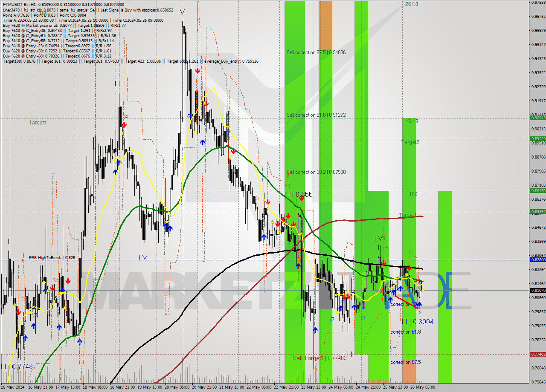Select the green 'Target2' text on the chart
Image resolution: width=546 pixels, height=392 pixels.
410,142
